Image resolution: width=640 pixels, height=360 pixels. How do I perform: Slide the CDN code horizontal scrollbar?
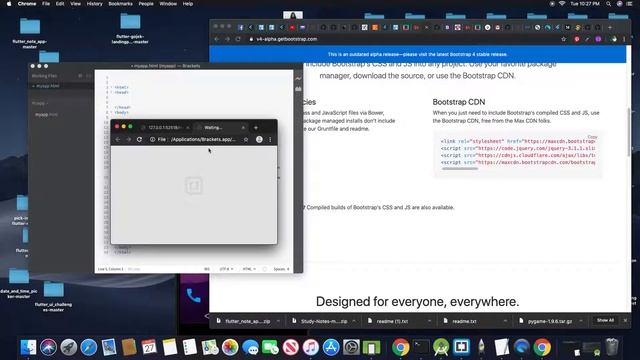[x=460, y=169]
